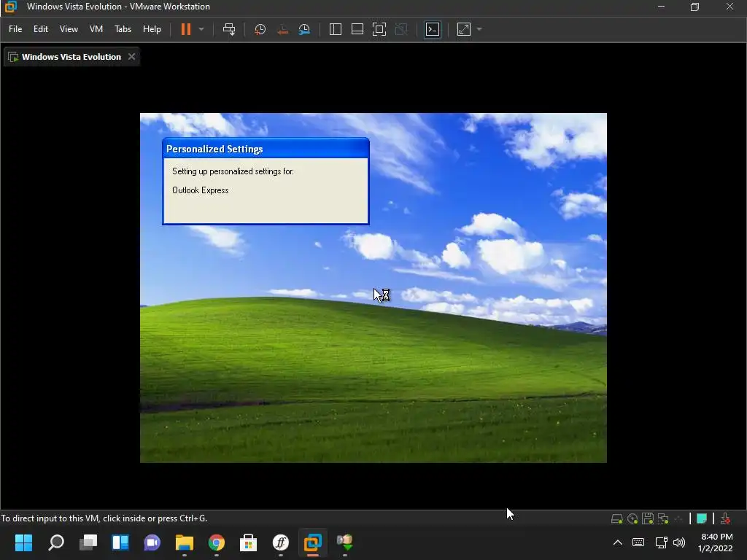Open the power options dropdown arrow
747x560 pixels.
(x=201, y=29)
